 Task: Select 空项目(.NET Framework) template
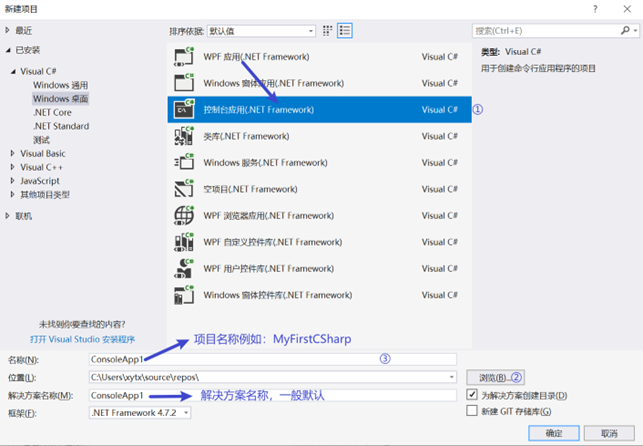(x=319, y=189)
